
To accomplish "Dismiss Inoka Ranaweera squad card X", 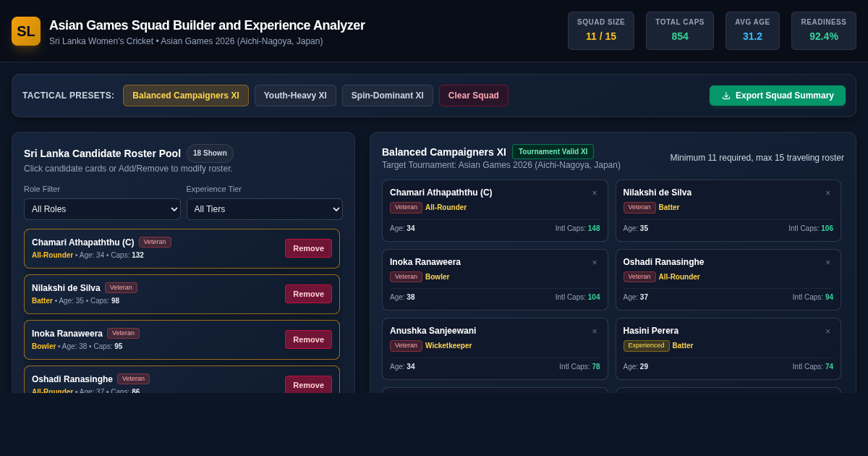I will click(x=595, y=263).
